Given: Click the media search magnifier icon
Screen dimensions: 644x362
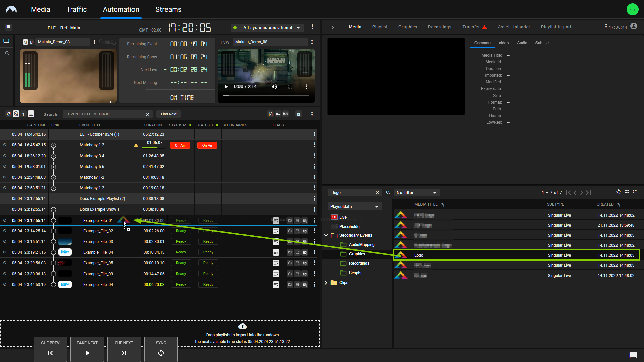Looking at the screenshot, I should pos(388,193).
